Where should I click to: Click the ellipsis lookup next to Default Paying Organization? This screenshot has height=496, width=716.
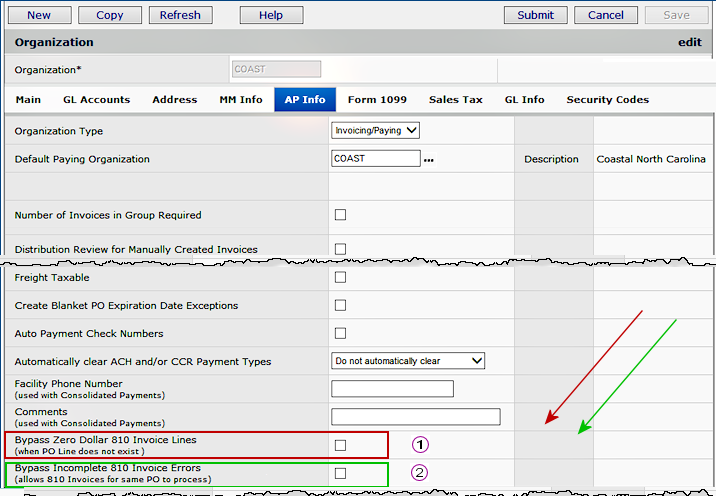pyautogui.click(x=429, y=160)
